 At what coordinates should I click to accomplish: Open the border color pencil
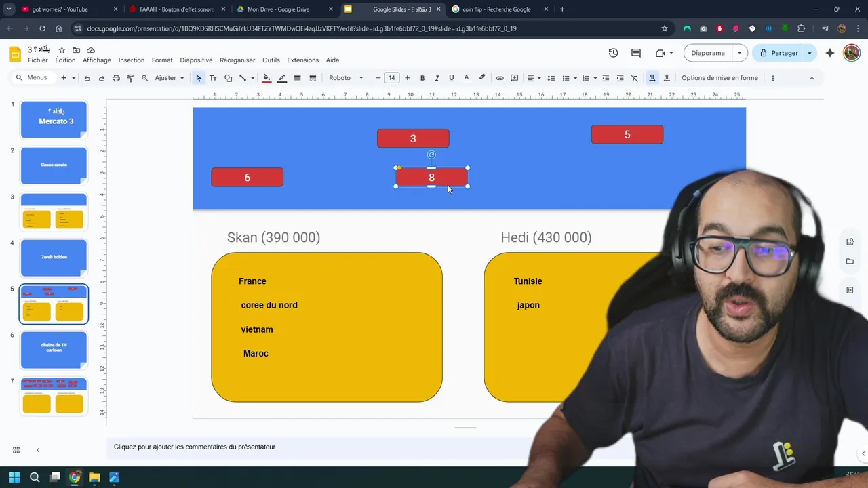[282, 78]
